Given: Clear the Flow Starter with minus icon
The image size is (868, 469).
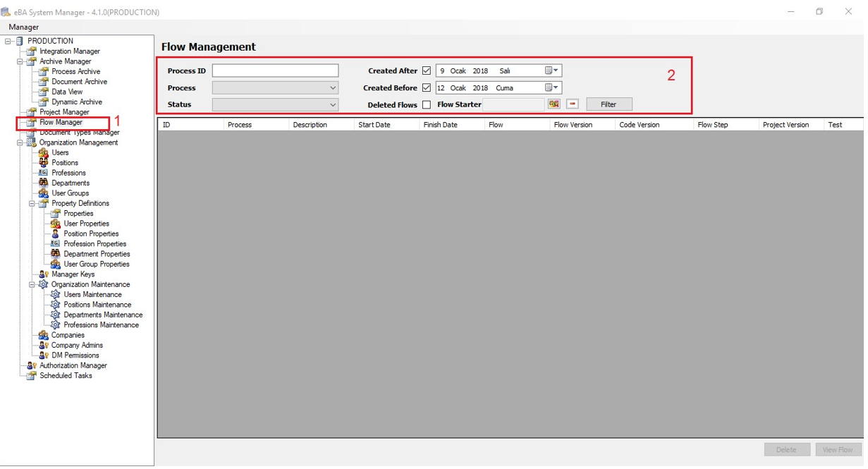Looking at the screenshot, I should pyautogui.click(x=573, y=104).
